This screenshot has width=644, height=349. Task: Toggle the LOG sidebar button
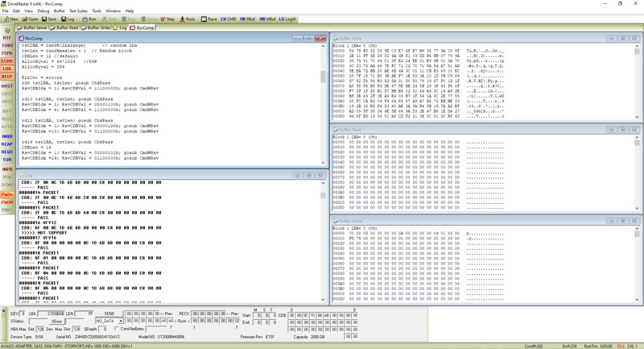(x=7, y=69)
